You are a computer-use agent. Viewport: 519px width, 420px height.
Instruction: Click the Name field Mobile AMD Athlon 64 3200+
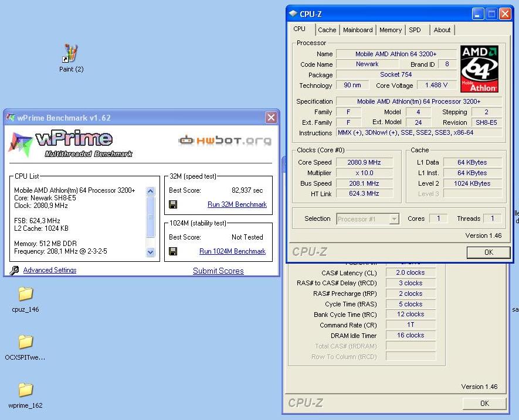click(x=396, y=54)
